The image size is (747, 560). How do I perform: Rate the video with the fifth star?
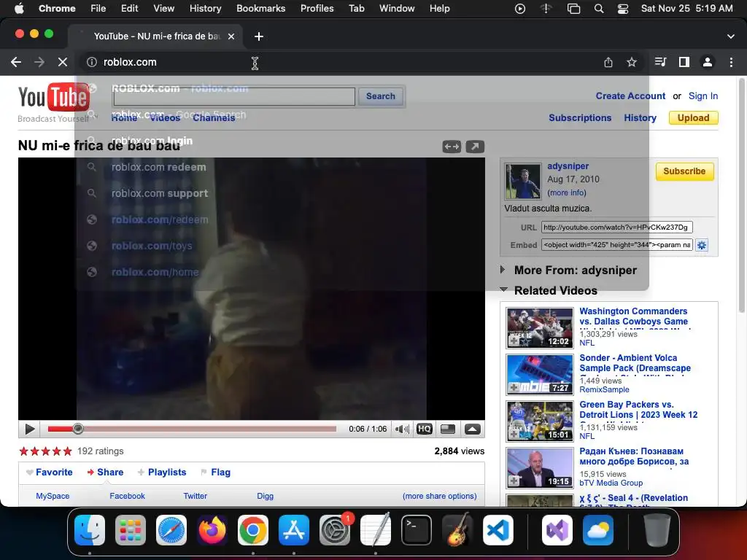point(68,451)
